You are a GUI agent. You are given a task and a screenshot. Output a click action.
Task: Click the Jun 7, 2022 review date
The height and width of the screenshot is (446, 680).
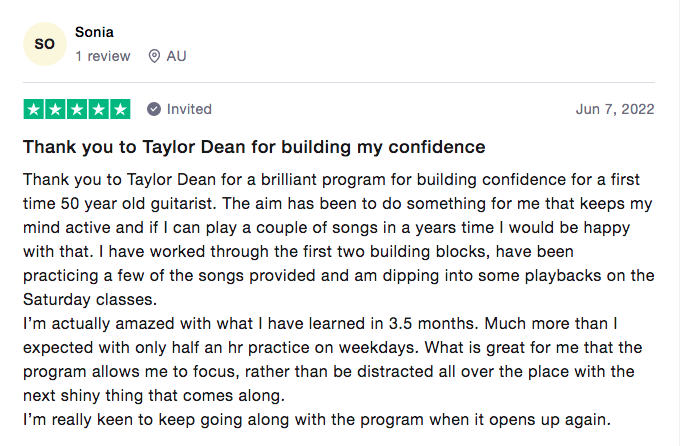(615, 109)
